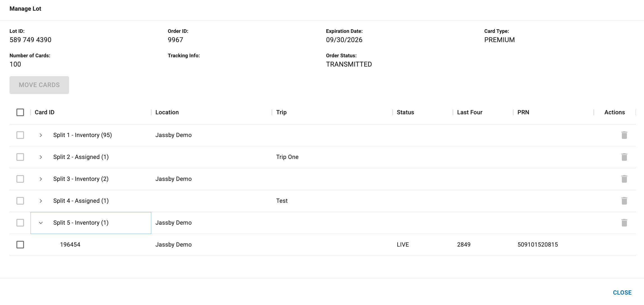Delete Split 1 - Inventory using trash icon
The width and height of the screenshot is (644, 305).
pyautogui.click(x=624, y=135)
